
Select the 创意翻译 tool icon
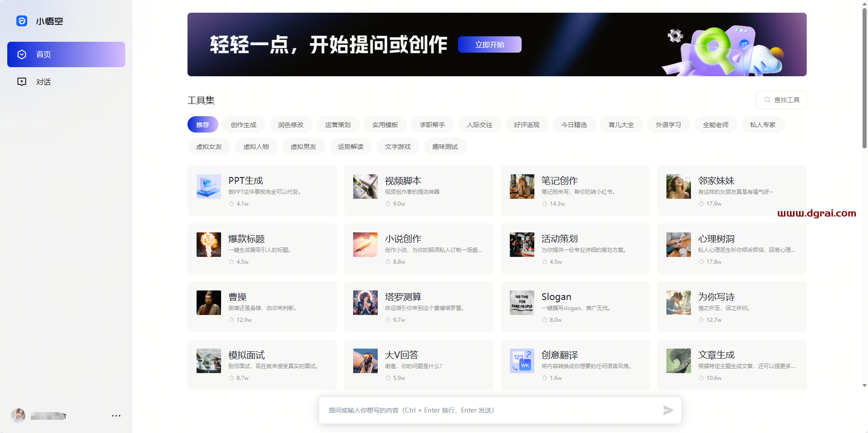(x=522, y=361)
